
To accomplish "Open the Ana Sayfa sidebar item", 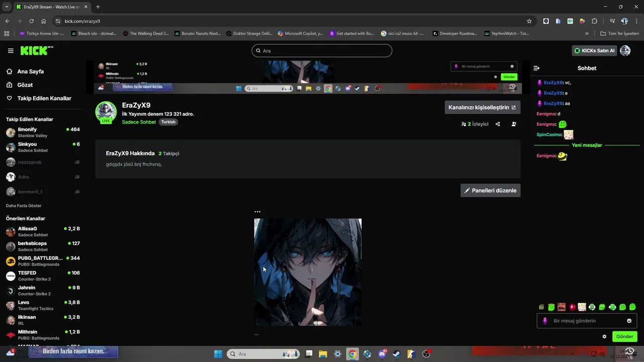I will [30, 71].
